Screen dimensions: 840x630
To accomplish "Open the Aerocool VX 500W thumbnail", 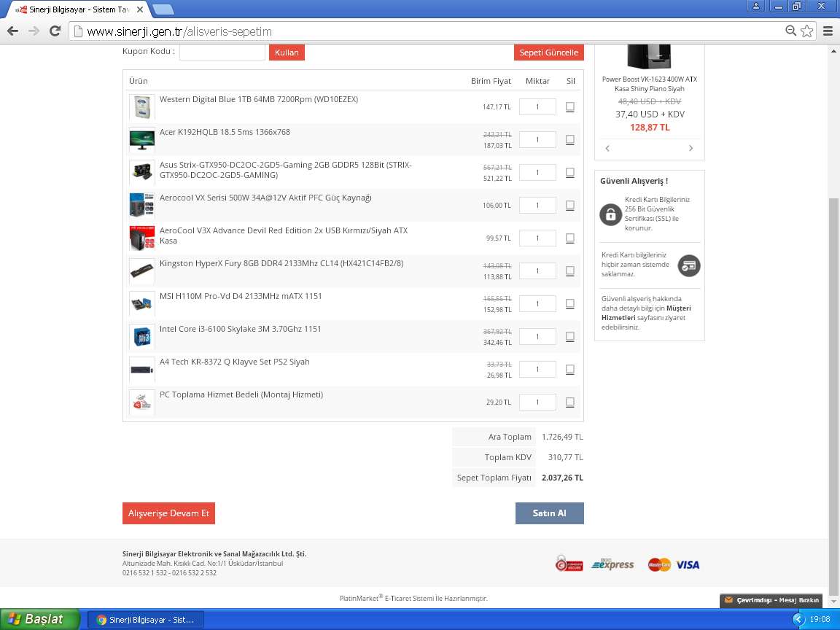I will click(x=142, y=205).
